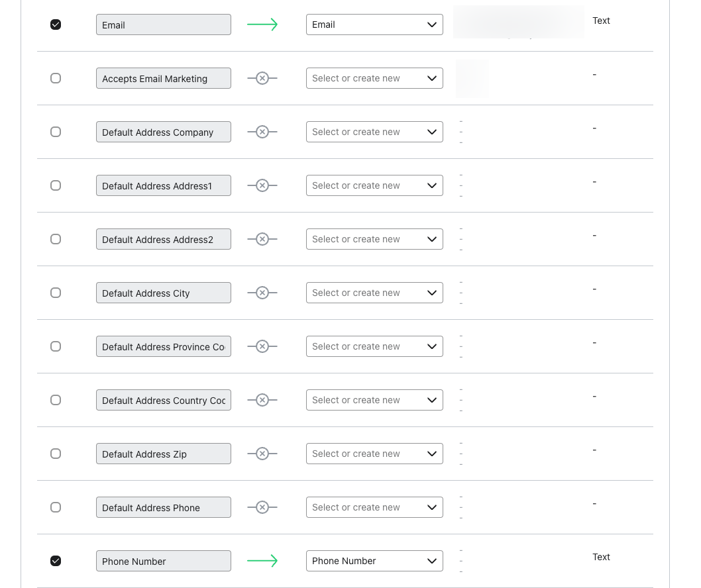This screenshot has height=588, width=701.
Task: Open dropdown for Default Address Province Code
Action: pos(374,346)
